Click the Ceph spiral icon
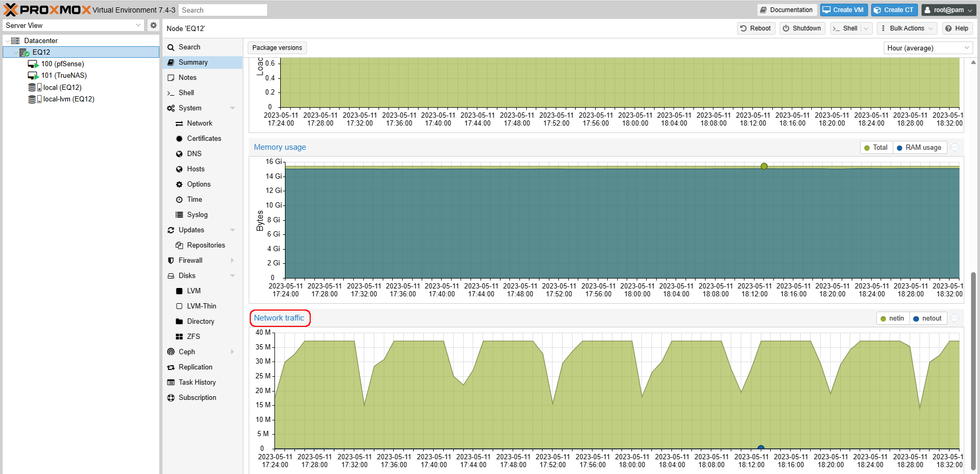 click(x=171, y=352)
